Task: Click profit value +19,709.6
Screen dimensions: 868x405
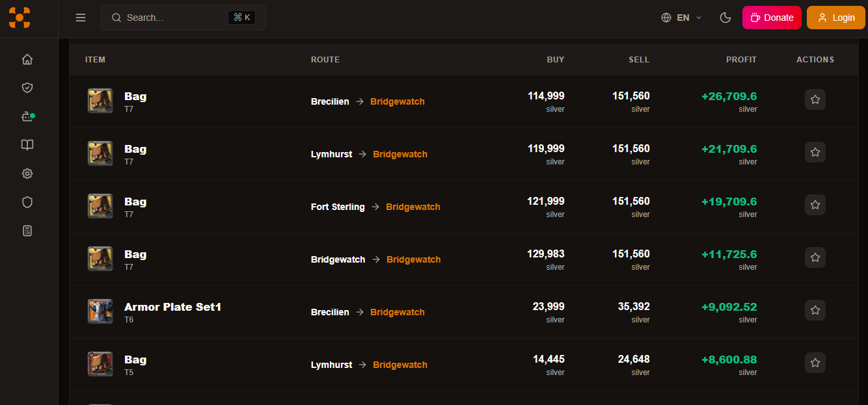Action: (x=729, y=202)
